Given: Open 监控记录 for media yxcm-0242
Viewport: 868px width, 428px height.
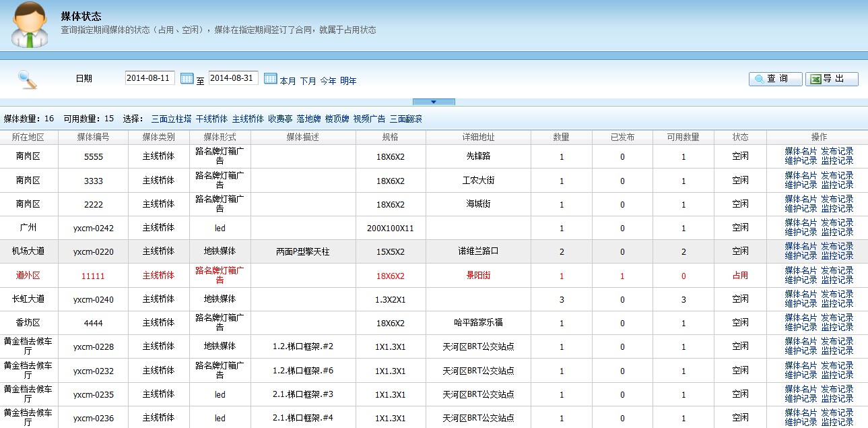Looking at the screenshot, I should (837, 232).
